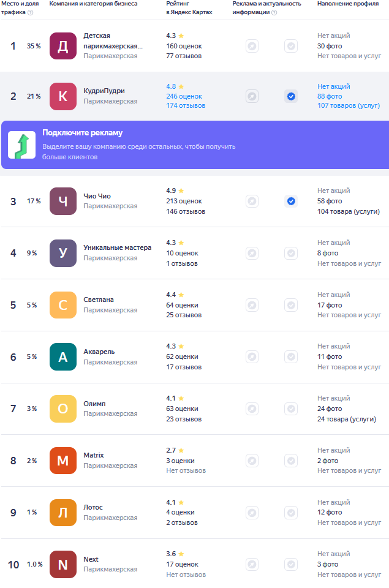Click '24 товара (услуги)' for Олимп
This screenshot has height=588, width=389.
pos(347,419)
